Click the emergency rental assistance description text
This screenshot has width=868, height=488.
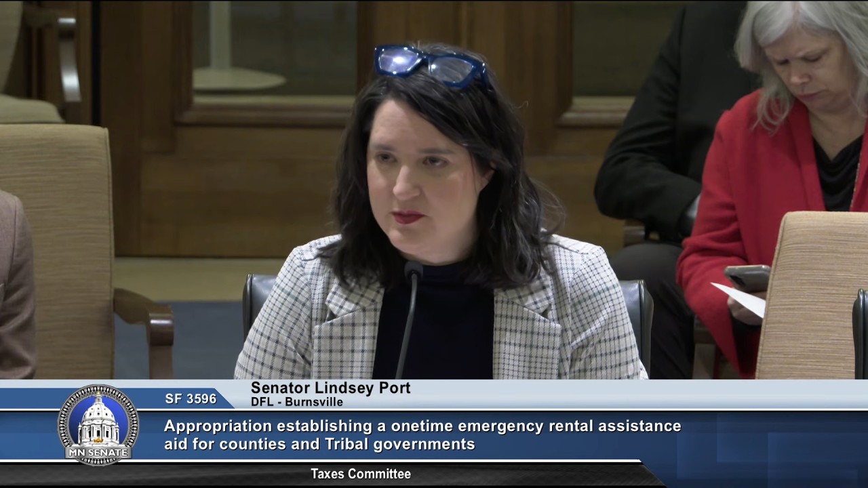coord(422,435)
